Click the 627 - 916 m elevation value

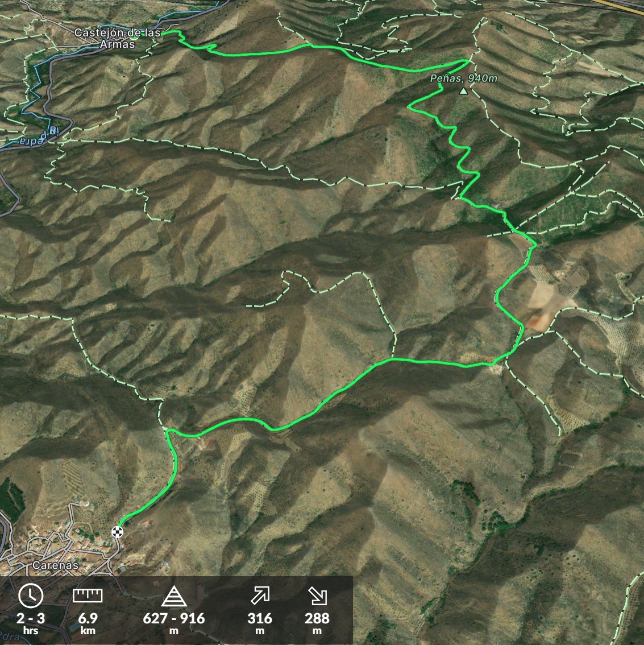(x=174, y=623)
